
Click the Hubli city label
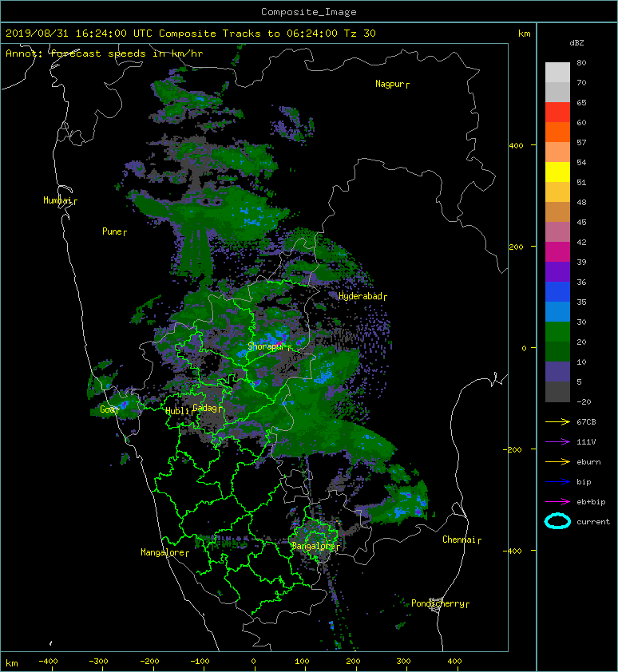pyautogui.click(x=179, y=412)
